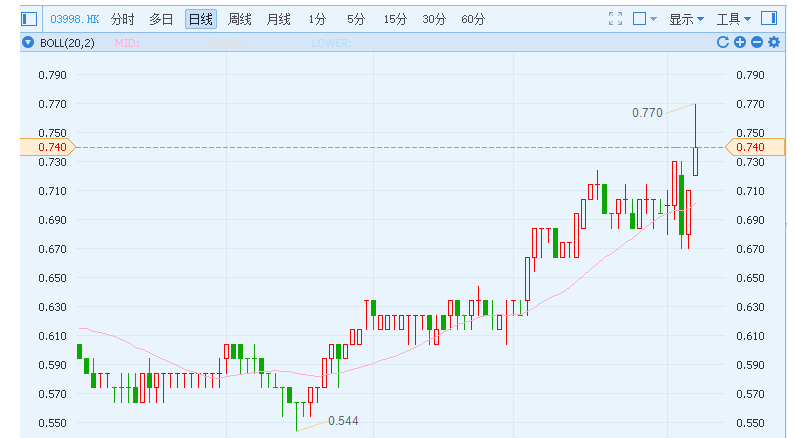Click the latest red candlestick at 0.740
This screenshot has height=438, width=795.
pyautogui.click(x=696, y=161)
